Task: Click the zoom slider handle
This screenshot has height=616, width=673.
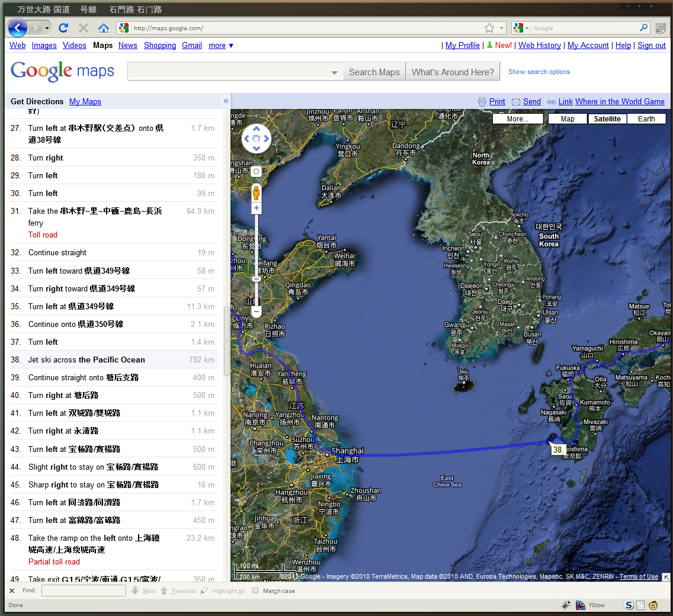Action: (x=257, y=279)
